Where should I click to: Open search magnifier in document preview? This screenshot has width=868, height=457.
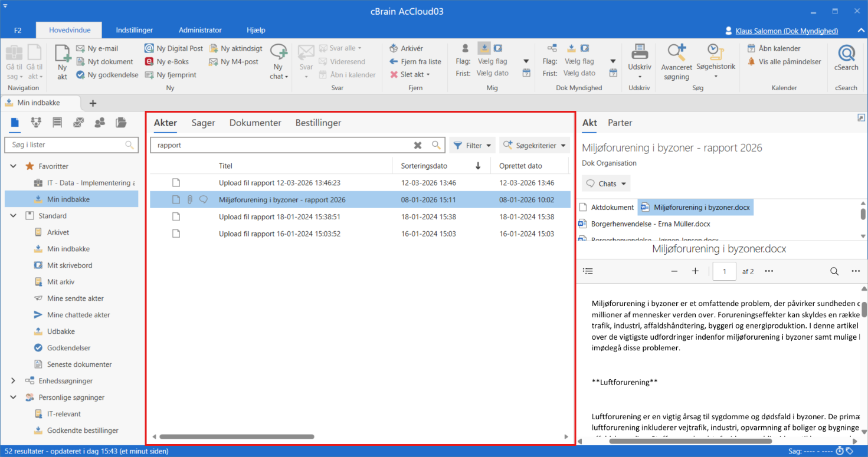tap(834, 271)
